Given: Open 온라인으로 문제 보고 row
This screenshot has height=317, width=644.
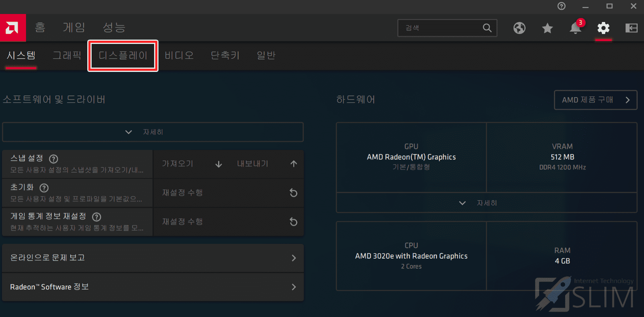Looking at the screenshot, I should pyautogui.click(x=153, y=258).
